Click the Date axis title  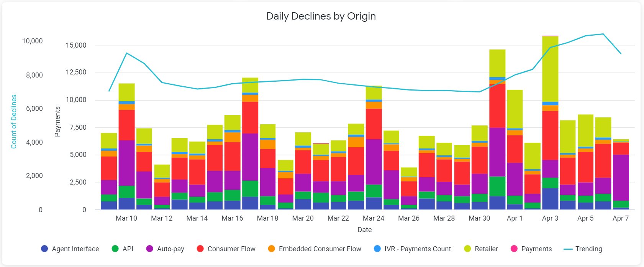pos(365,229)
